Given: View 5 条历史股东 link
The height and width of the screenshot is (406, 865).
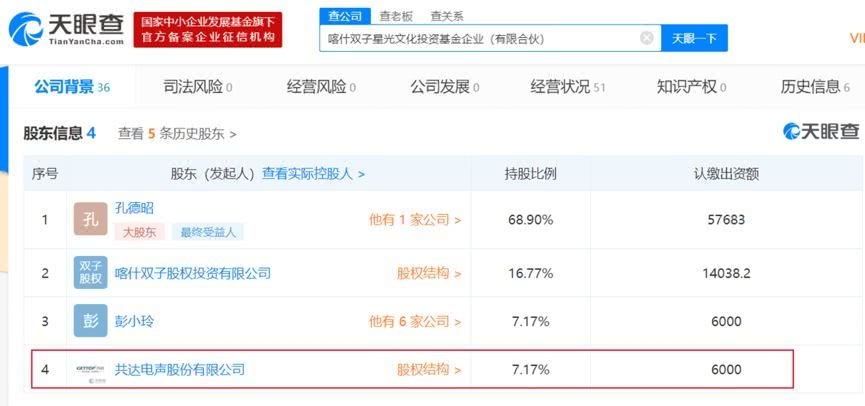Looking at the screenshot, I should click(x=177, y=133).
